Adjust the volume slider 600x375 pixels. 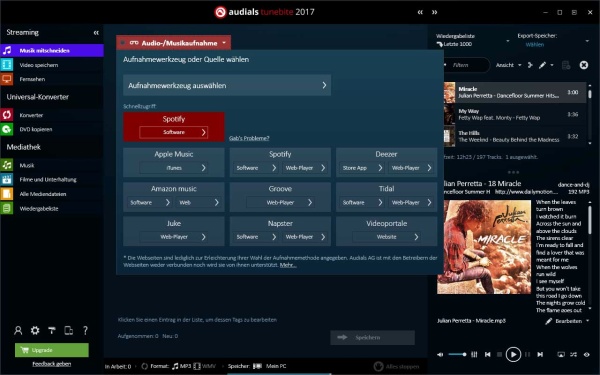click(x=457, y=354)
